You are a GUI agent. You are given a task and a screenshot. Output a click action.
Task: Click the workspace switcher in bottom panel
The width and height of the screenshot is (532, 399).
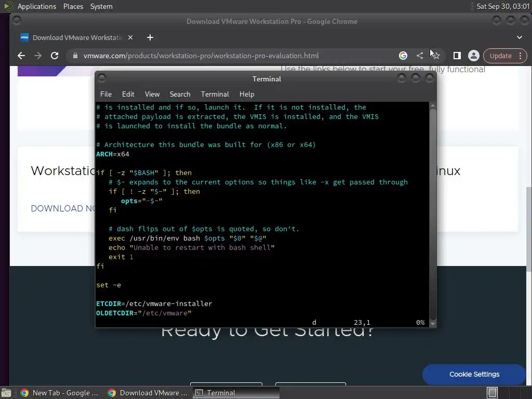click(493, 393)
